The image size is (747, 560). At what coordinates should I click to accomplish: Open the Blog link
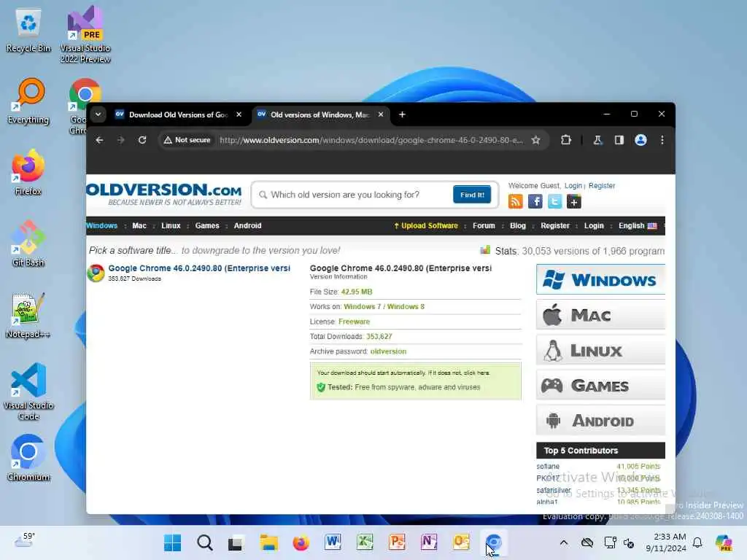click(x=517, y=226)
